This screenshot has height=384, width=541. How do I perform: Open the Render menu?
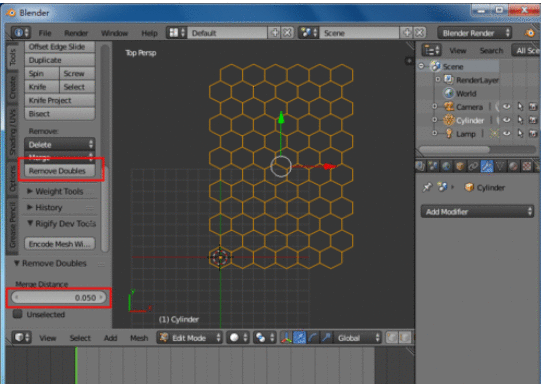(76, 33)
